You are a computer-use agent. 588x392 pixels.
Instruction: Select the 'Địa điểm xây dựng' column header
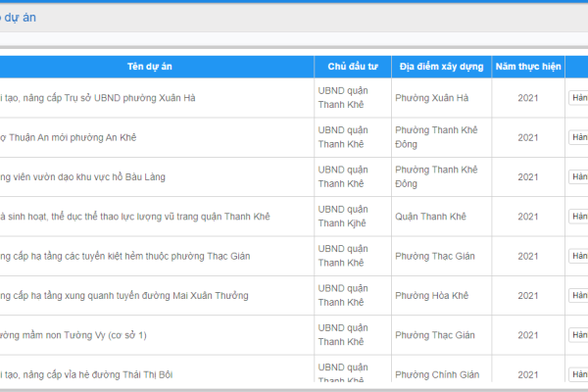441,67
